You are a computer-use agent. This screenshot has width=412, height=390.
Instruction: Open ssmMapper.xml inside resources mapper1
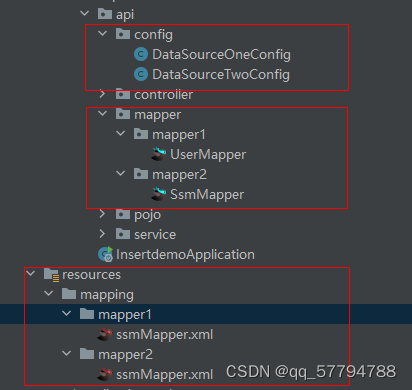coord(164,335)
